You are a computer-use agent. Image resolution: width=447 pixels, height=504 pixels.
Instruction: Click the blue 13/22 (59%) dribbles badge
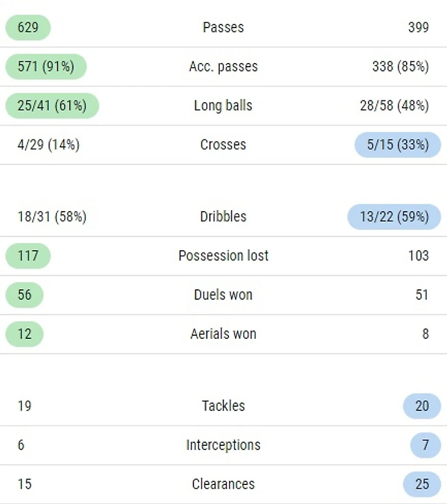(x=394, y=217)
